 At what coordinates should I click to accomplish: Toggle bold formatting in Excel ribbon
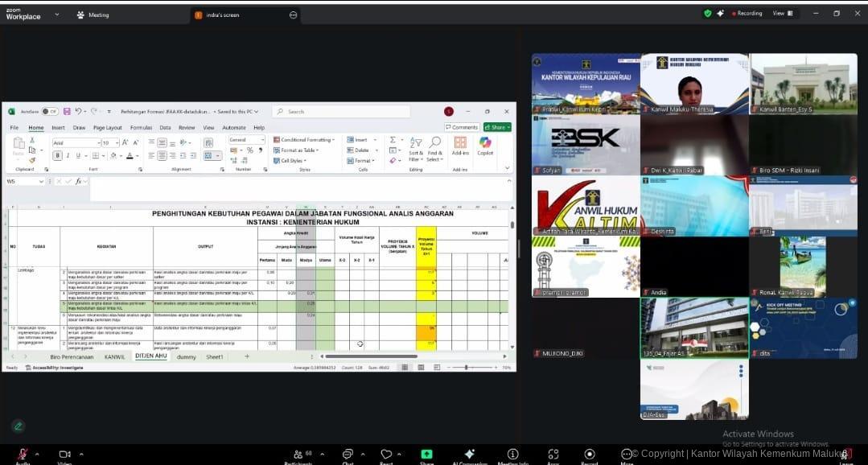(57, 155)
